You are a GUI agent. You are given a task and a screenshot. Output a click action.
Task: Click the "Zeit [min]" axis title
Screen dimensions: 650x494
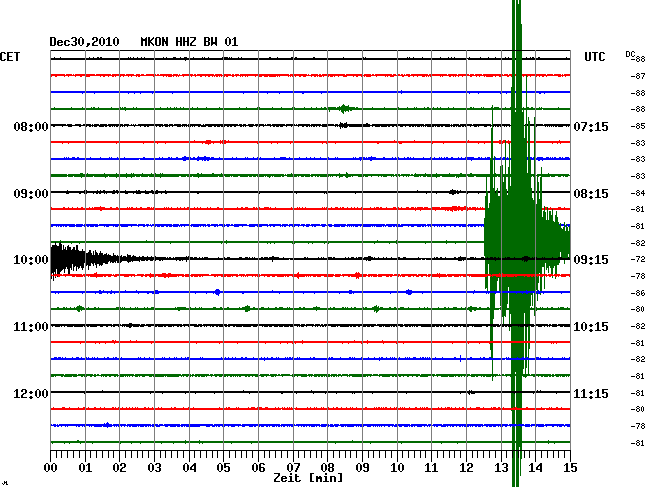coord(308,478)
